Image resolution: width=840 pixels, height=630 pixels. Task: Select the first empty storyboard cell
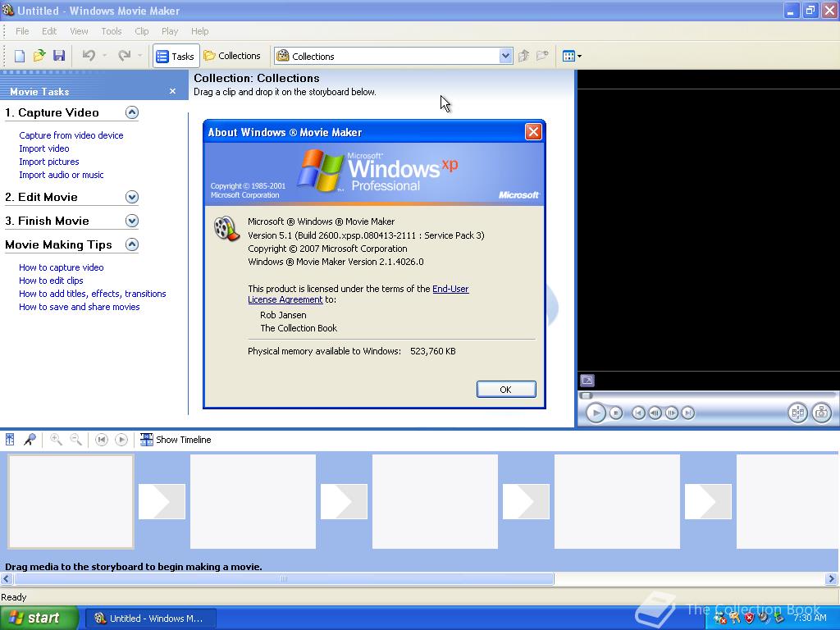pos(71,501)
